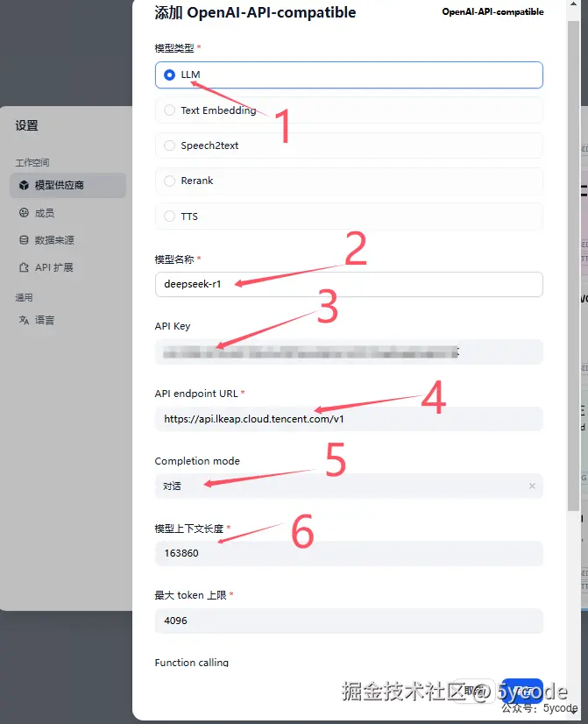
Task: Click the dialog's vertical scrollbar thumb
Action: 573,266
